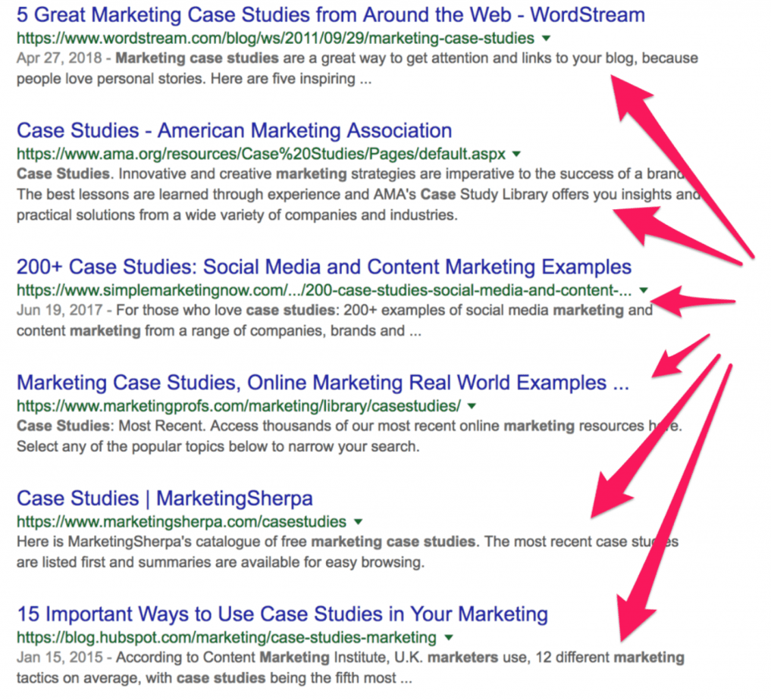Click the green ama.org resources URL text
Screen dimensions: 771x700
coord(261,155)
